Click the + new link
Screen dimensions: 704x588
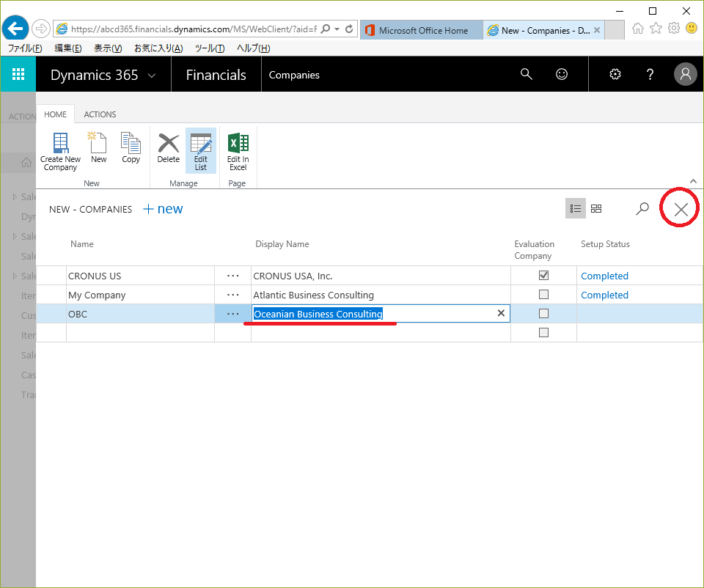click(x=163, y=209)
